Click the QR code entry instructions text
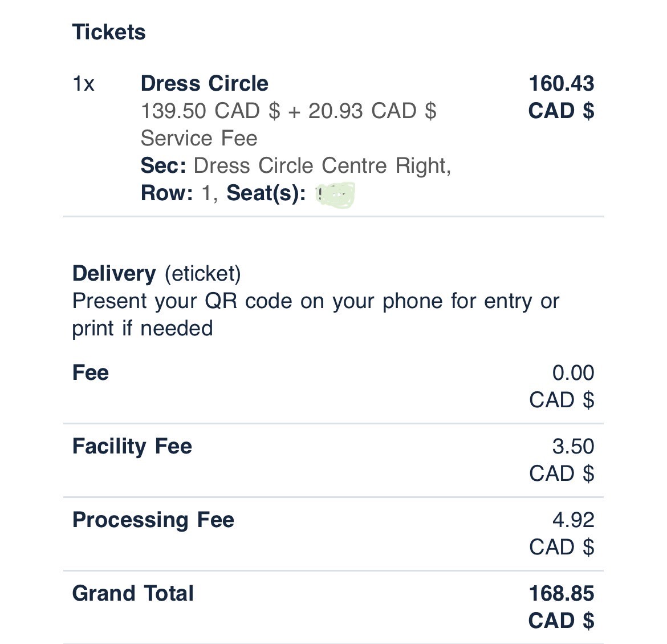The height and width of the screenshot is (644, 667). (x=316, y=314)
